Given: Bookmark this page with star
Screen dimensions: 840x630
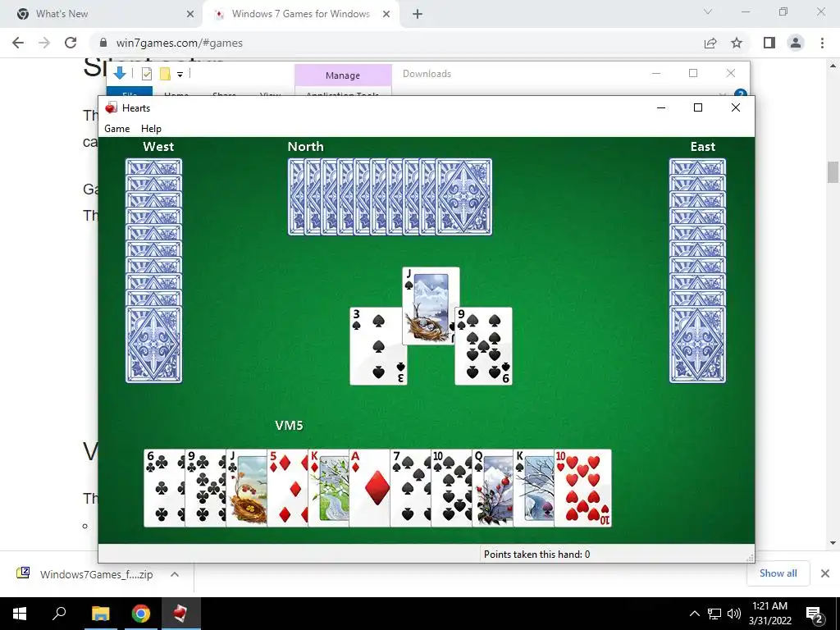Looking at the screenshot, I should (x=737, y=43).
